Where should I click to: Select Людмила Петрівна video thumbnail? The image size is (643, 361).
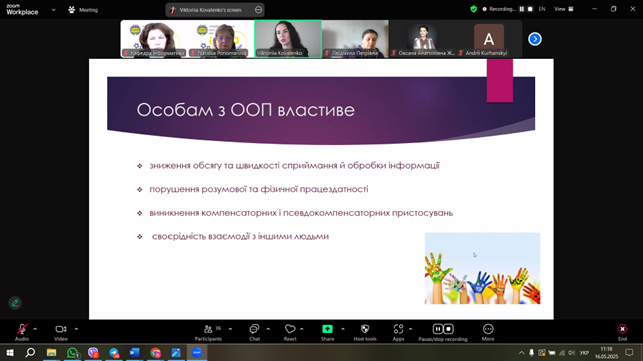tap(355, 39)
